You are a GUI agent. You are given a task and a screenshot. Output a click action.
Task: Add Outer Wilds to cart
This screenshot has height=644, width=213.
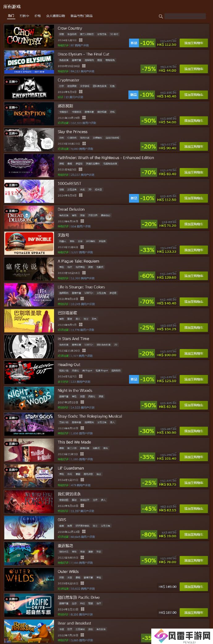[x=194, y=587]
